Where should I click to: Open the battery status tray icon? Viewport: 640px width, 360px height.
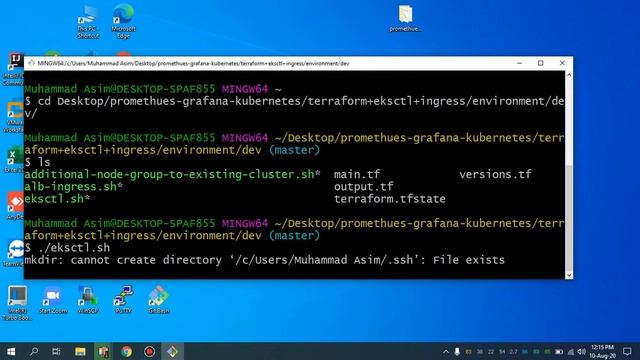point(559,351)
